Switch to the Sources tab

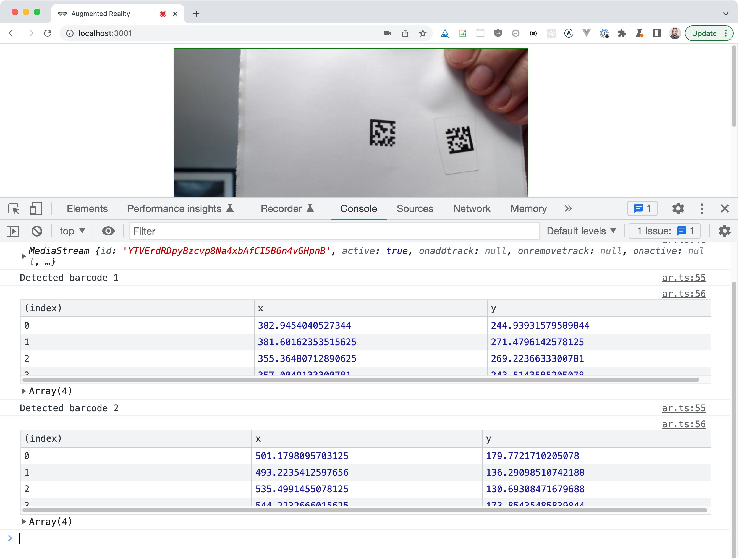415,209
